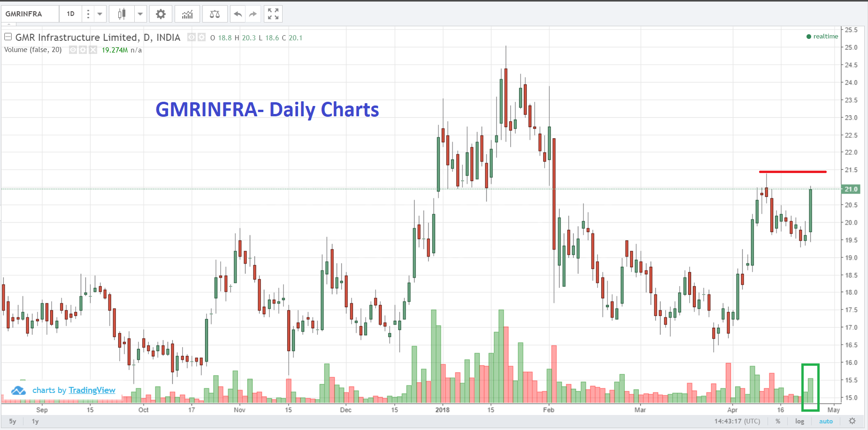The image size is (868, 430).
Task: Click the 14:43:17 (UTC) clock
Action: [737, 422]
